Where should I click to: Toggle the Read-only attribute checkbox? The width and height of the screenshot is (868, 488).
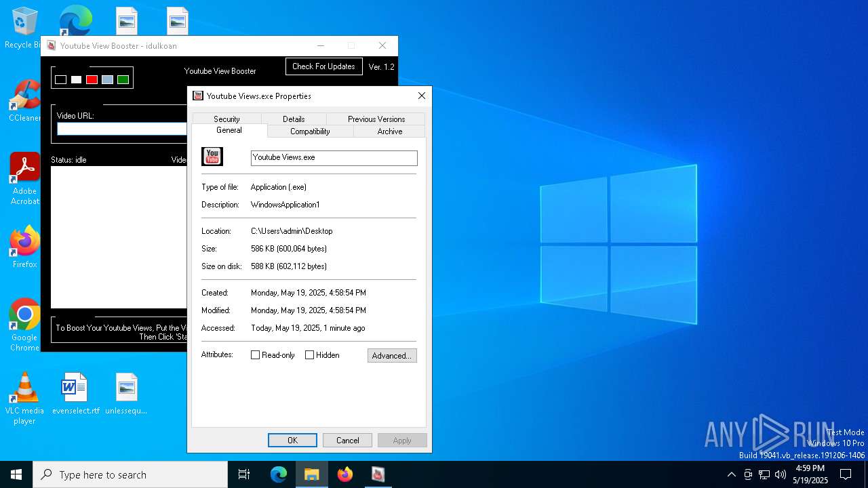[x=255, y=354]
